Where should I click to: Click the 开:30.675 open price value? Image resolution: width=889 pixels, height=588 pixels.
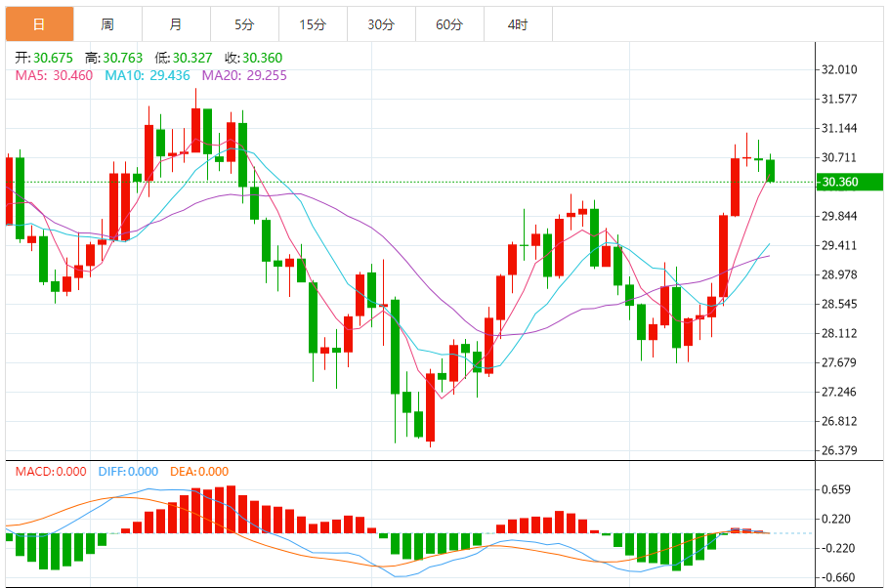(44, 58)
